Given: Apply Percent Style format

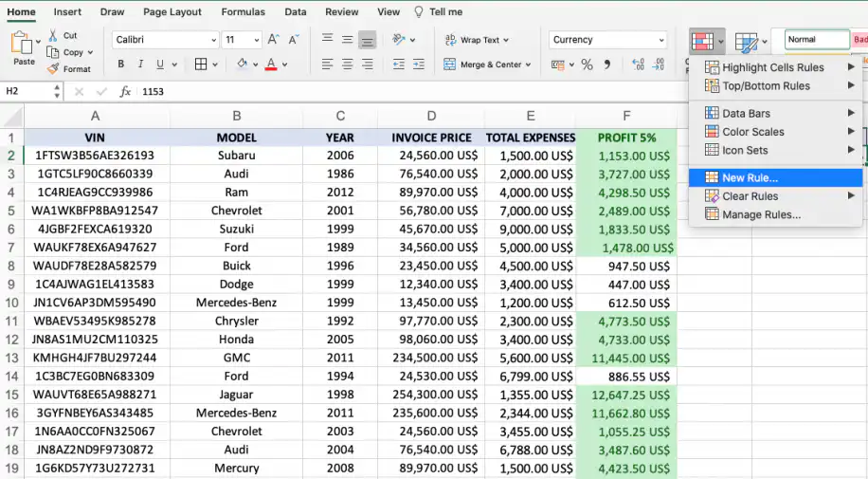Looking at the screenshot, I should click(x=587, y=64).
